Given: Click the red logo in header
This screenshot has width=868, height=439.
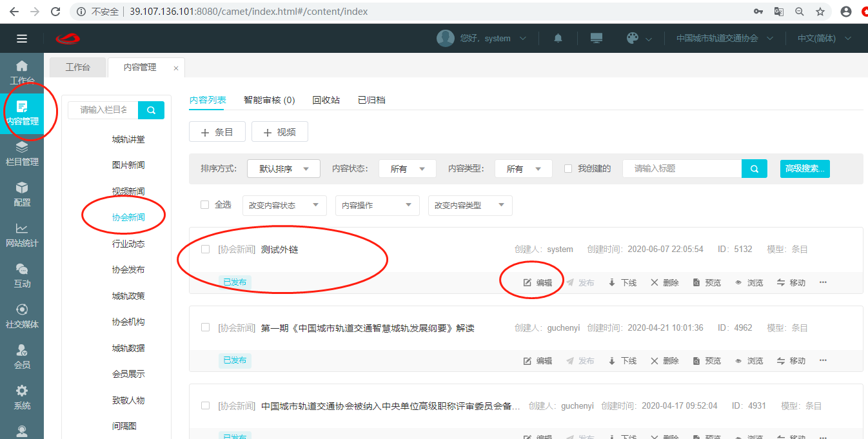Looking at the screenshot, I should (x=67, y=39).
